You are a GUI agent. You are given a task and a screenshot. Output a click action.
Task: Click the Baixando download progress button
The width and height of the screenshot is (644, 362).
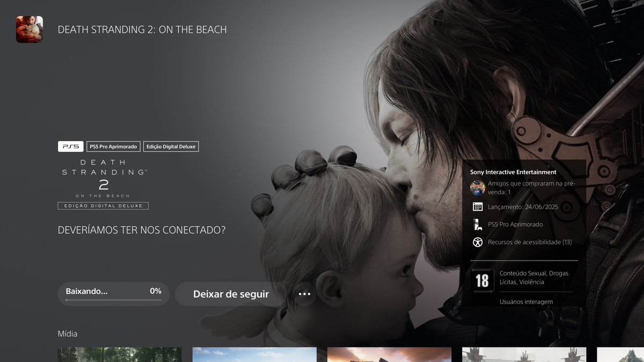(x=114, y=294)
